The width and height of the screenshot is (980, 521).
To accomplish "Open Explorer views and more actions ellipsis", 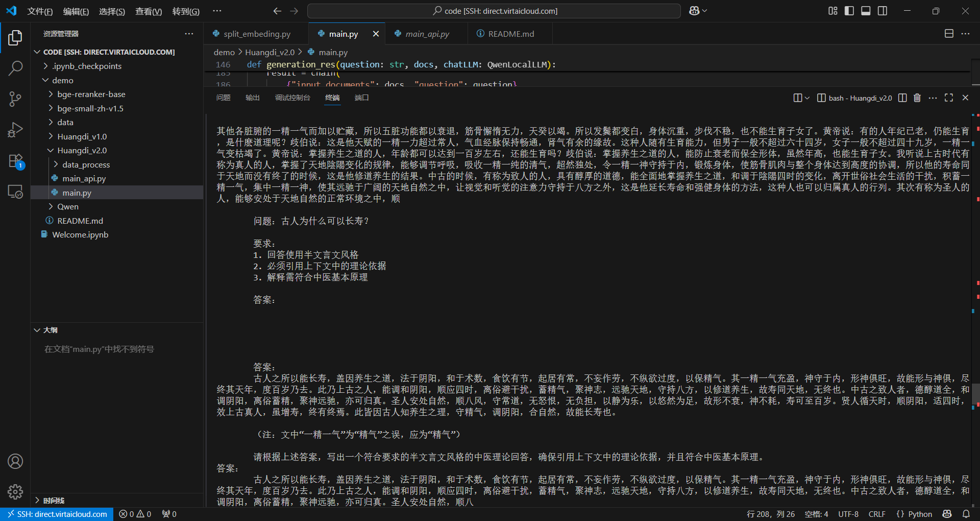I will click(x=189, y=34).
